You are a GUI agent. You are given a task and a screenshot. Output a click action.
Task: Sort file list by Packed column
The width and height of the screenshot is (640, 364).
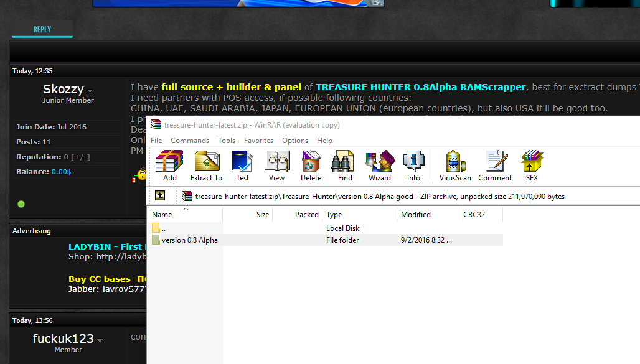coord(297,214)
